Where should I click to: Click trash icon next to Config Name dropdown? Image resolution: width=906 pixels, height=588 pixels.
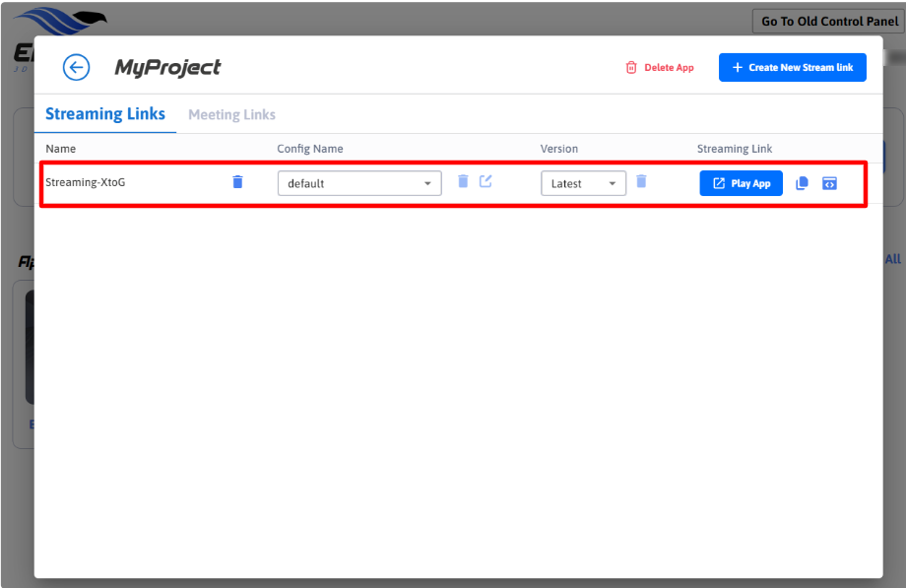pyautogui.click(x=463, y=181)
